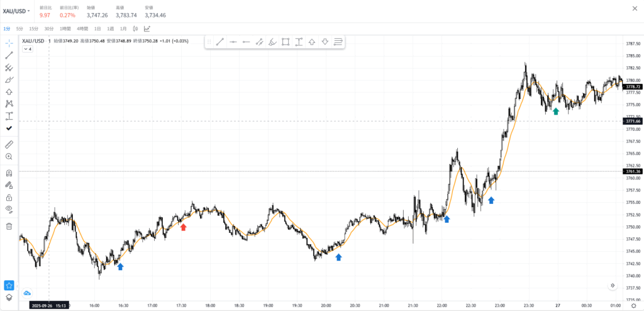Screen dimensions: 644x311
Task: Pick the arrow up marker in floating toolbar
Action: [x=312, y=42]
